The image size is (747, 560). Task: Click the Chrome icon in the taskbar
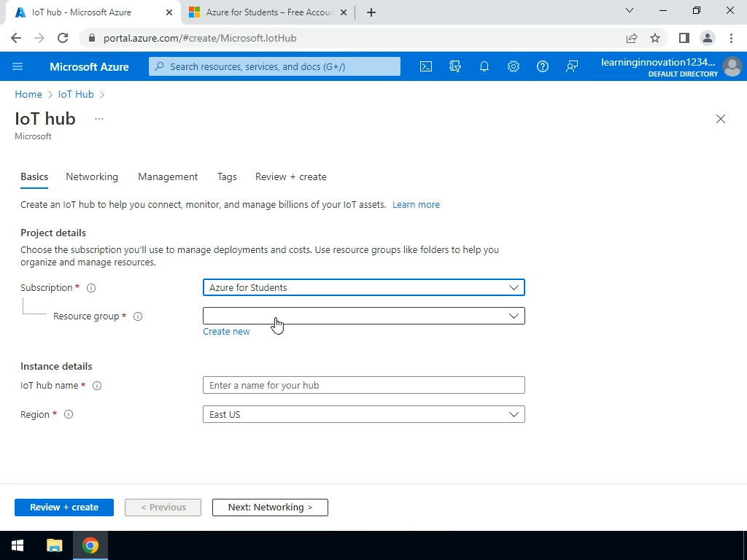tap(90, 545)
